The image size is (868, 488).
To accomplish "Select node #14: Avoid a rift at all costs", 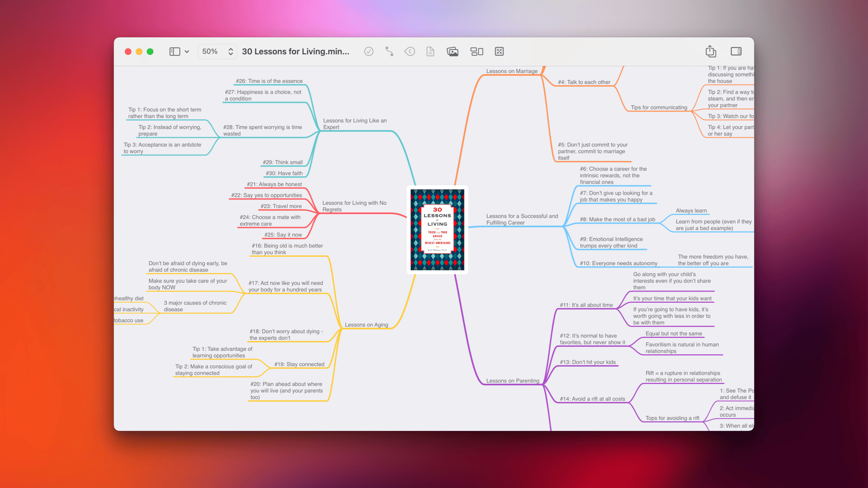I will pos(592,399).
